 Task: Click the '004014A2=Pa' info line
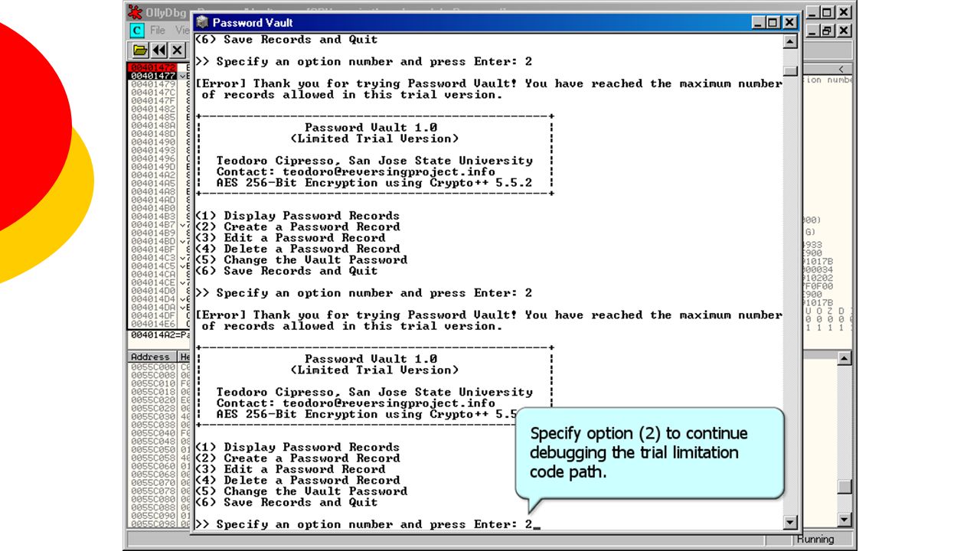tap(159, 335)
